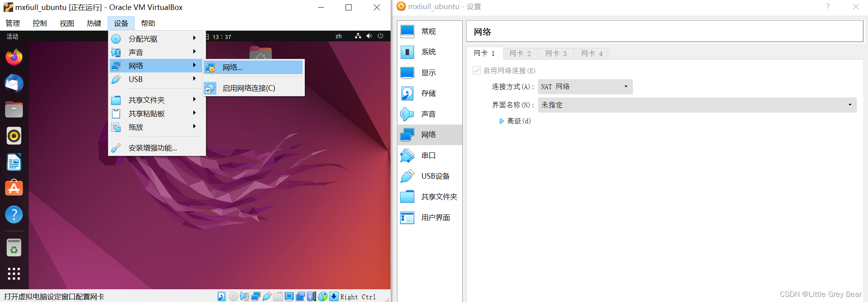Click the video recording status bar icon

click(300, 296)
